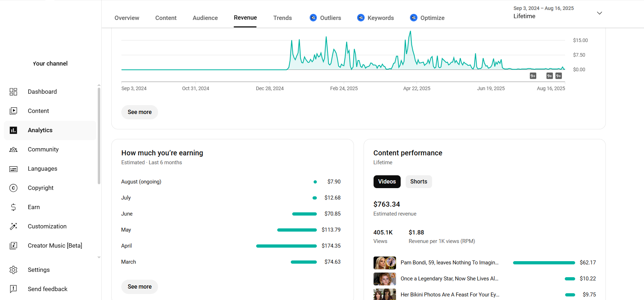
Task: Open Languages using its subtitles icon
Action: click(x=13, y=169)
